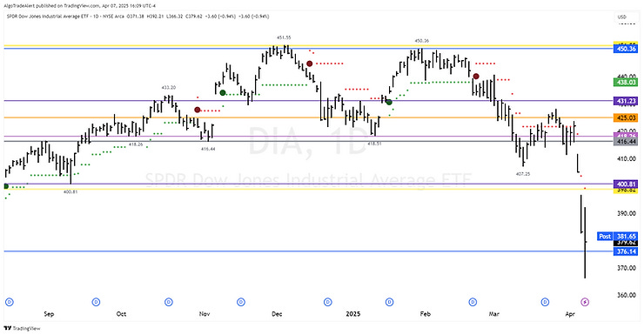This screenshot has width=644, height=335.
Task: Click the gray 416.44 price label
Action: click(x=626, y=142)
